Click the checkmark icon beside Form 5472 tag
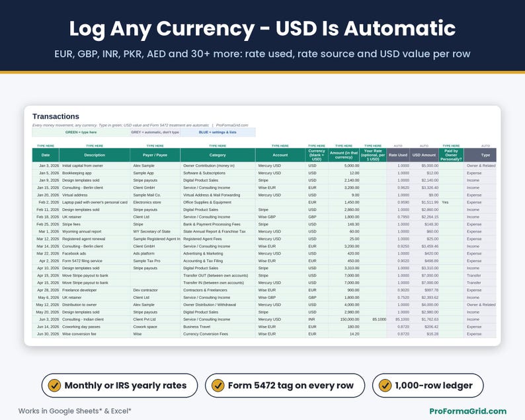The width and height of the screenshot is (525, 420). (218, 386)
